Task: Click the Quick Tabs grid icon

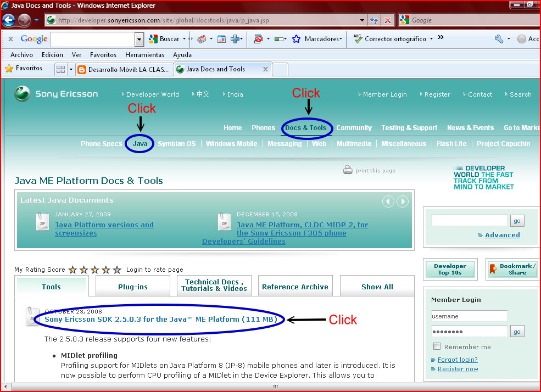Action: (x=60, y=69)
